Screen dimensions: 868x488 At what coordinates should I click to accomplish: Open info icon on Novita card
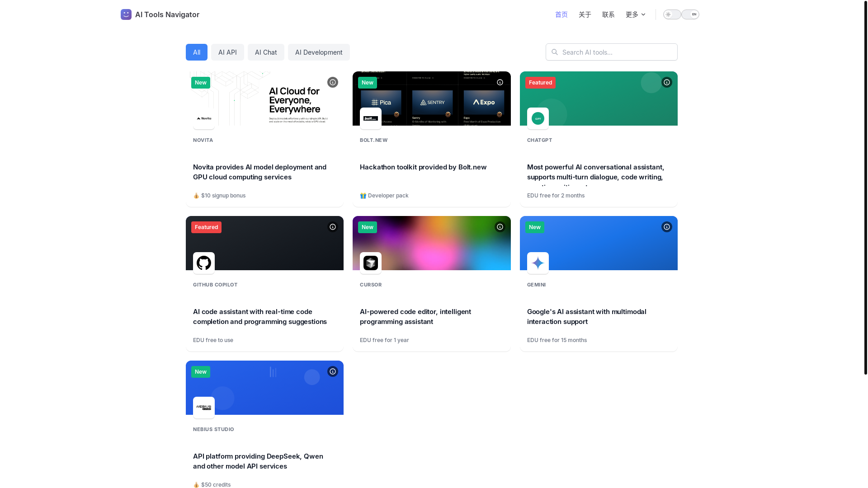click(x=333, y=82)
